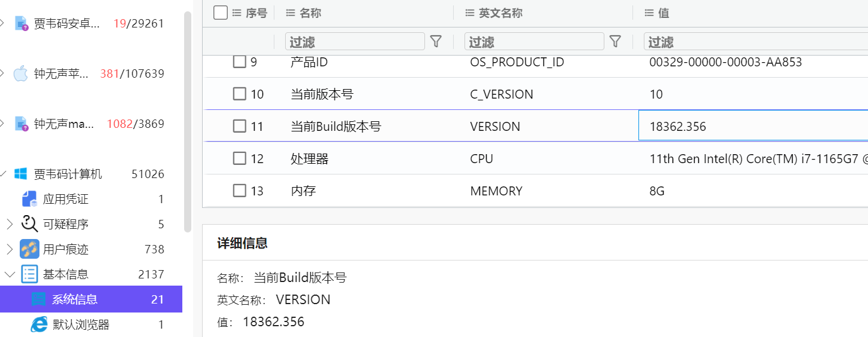
Task: Open the 值 column header menu
Action: pos(649,13)
